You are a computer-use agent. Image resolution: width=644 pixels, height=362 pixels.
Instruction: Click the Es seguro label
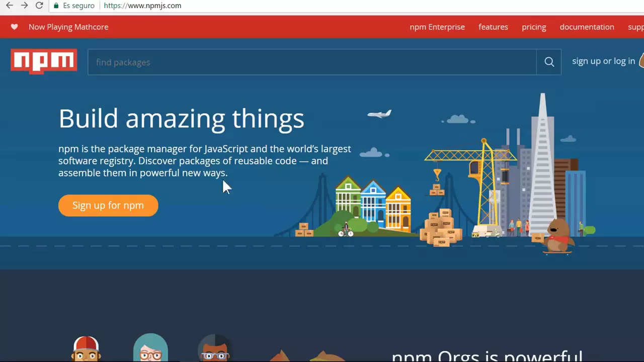pos(78,6)
